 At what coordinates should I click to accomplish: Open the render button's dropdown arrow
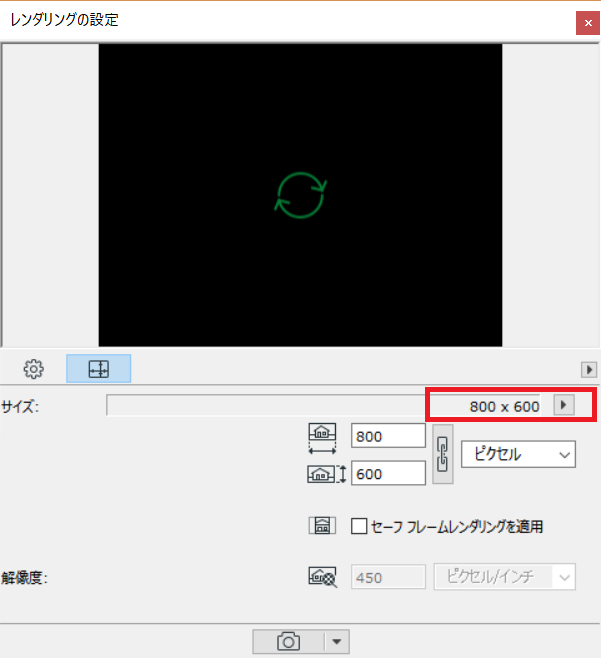pyautogui.click(x=337, y=641)
